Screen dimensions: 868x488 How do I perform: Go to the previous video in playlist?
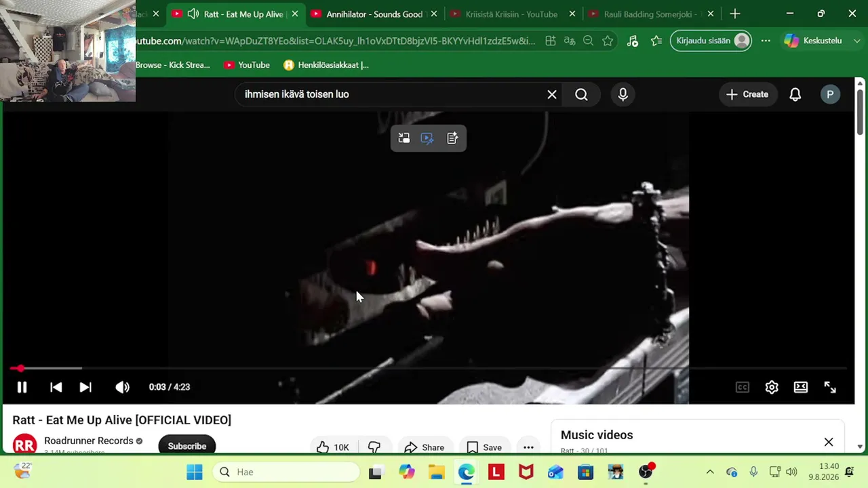coord(56,387)
